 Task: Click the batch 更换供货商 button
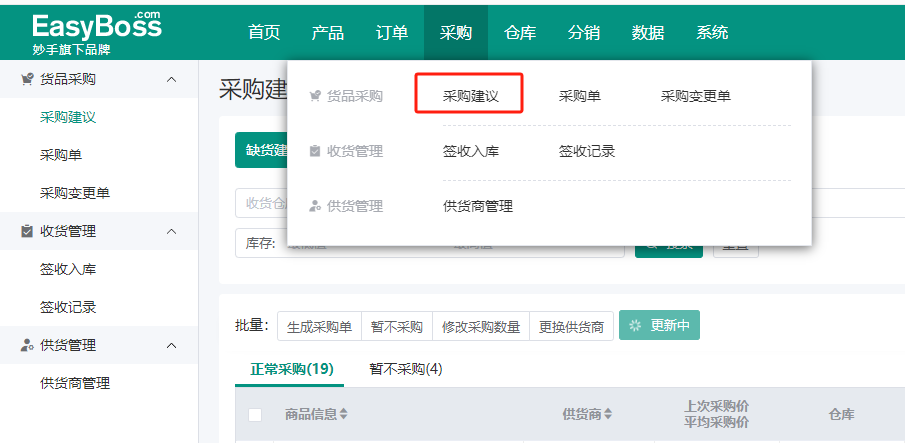coord(571,327)
